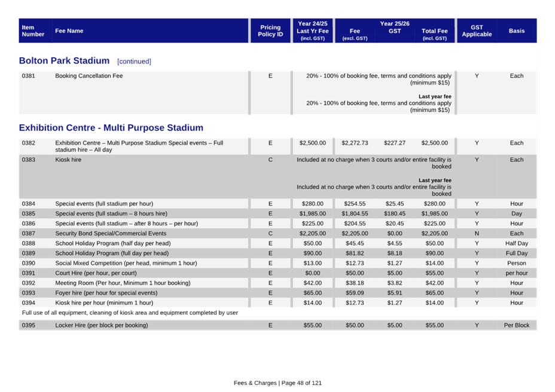The width and height of the screenshot is (555, 392).
Task: Select the 'Kiosk hire' fee name in row 0383
Action: point(68,160)
